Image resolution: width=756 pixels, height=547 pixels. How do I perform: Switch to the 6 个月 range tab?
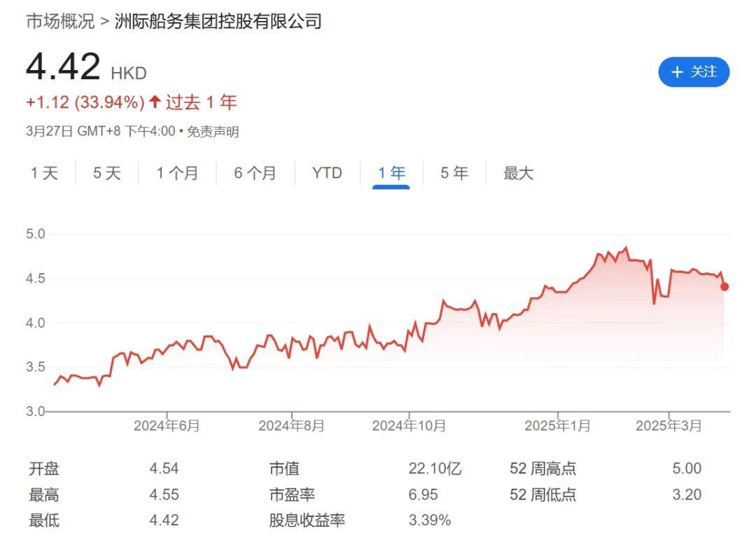click(x=255, y=173)
